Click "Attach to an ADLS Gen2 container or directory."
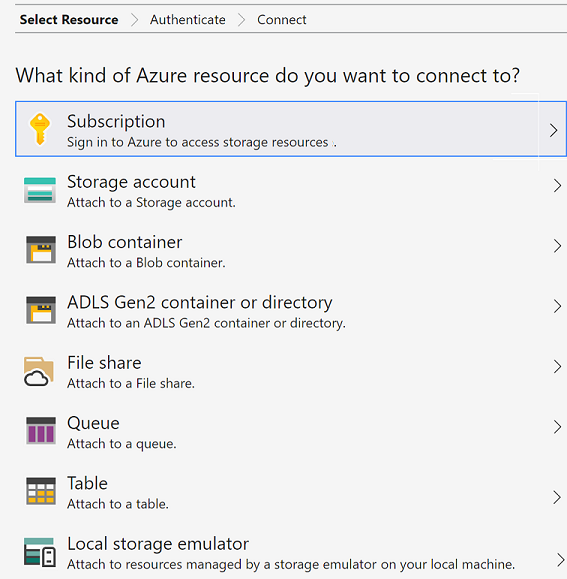 pos(206,323)
